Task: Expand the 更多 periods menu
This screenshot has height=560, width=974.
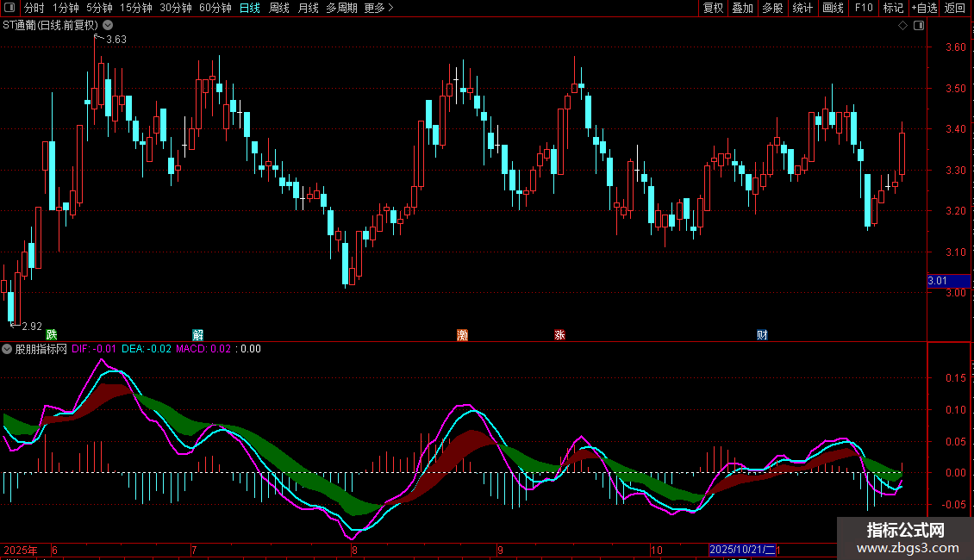Action: coord(378,8)
